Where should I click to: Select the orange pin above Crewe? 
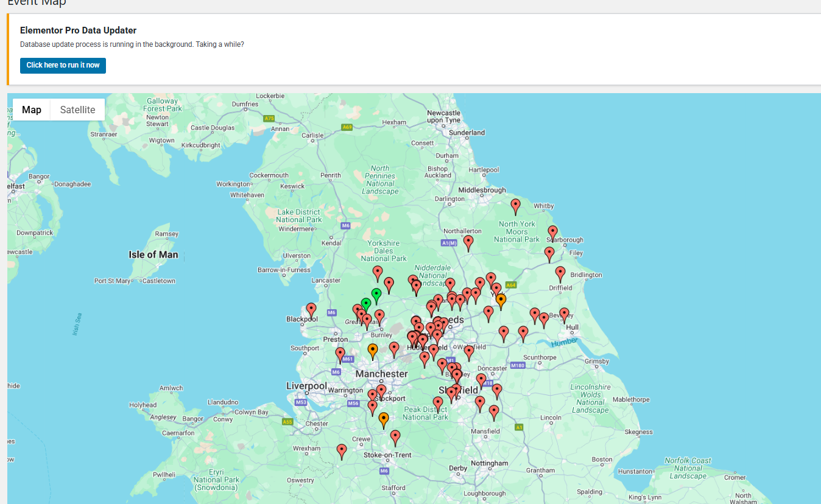[x=384, y=421]
